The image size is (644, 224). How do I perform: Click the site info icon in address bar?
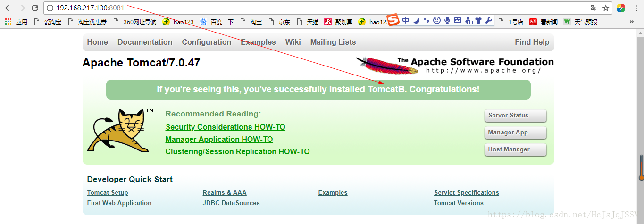[x=50, y=8]
